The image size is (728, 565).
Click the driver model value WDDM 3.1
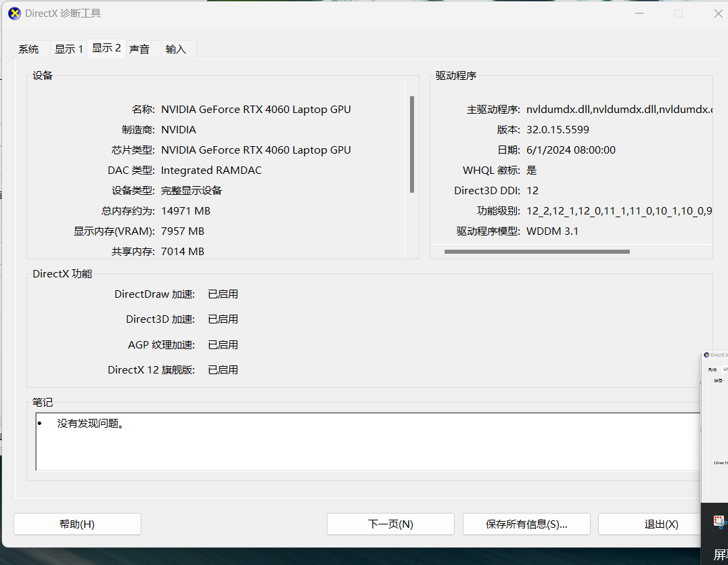[x=553, y=231]
